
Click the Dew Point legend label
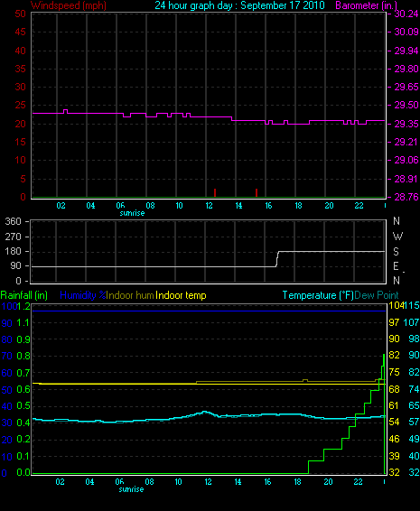click(377, 295)
